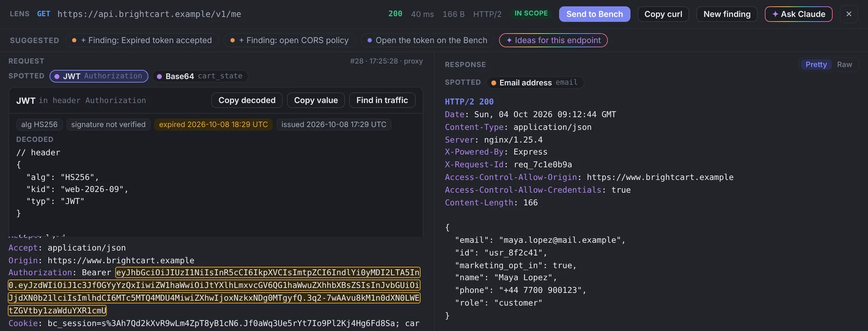Click the Cookie bc_session header line
This screenshot has width=868, height=331.
(x=214, y=323)
